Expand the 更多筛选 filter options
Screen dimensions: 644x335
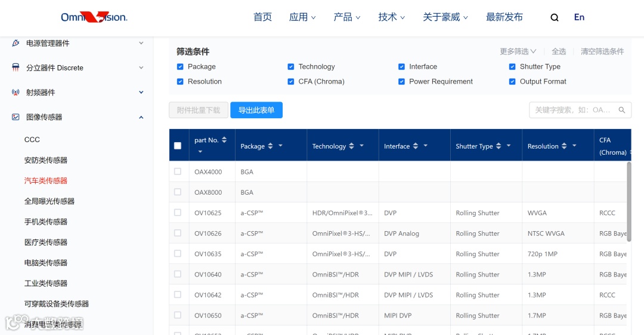point(518,51)
